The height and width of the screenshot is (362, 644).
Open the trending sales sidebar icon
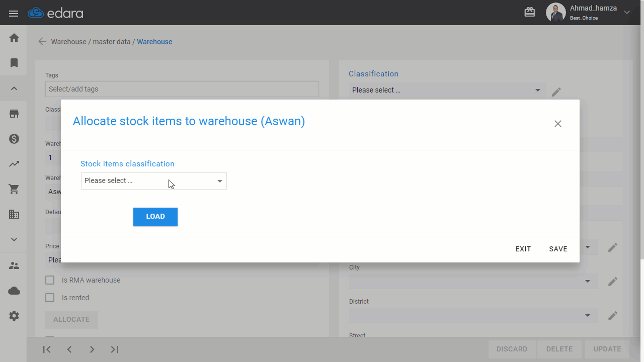click(14, 164)
